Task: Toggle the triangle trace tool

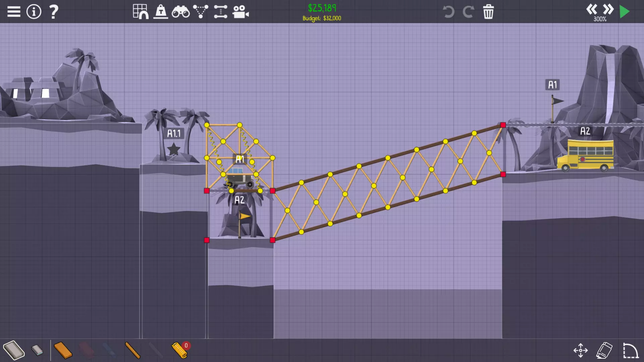Action: coord(201,12)
